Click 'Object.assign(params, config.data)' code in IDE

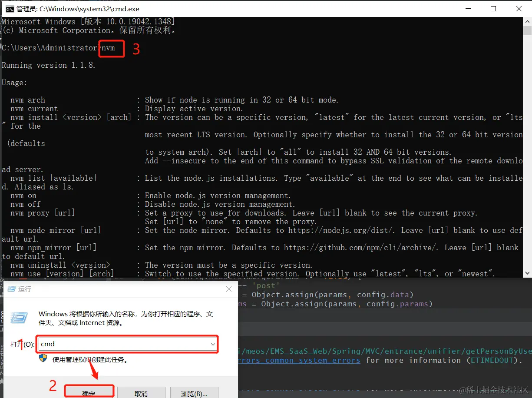point(333,295)
